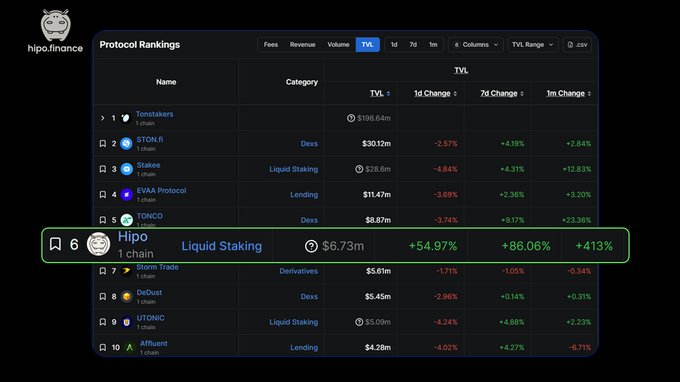Bookmark the Hipo protocol

coord(55,244)
